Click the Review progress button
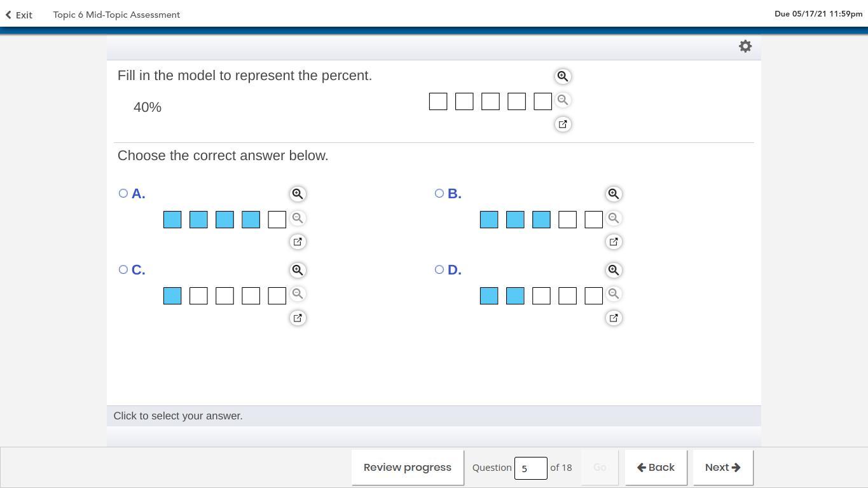The width and height of the screenshot is (868, 488). (x=408, y=468)
